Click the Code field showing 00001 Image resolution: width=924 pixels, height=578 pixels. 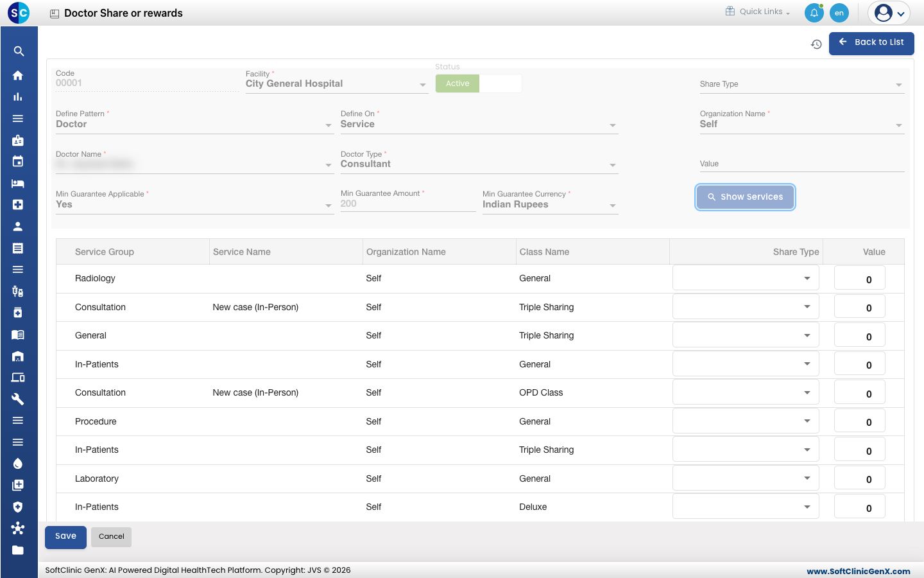coord(147,83)
